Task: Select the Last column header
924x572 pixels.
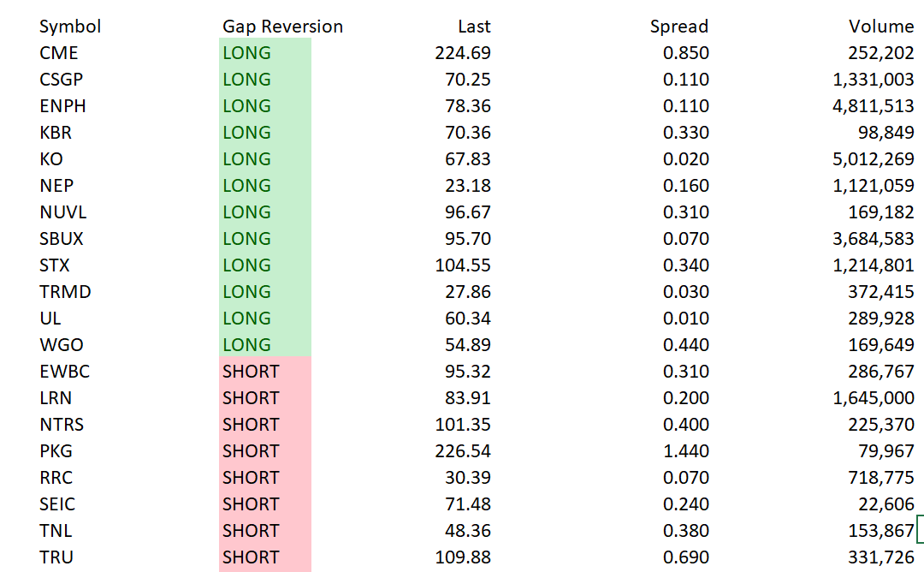Action: [x=474, y=27]
